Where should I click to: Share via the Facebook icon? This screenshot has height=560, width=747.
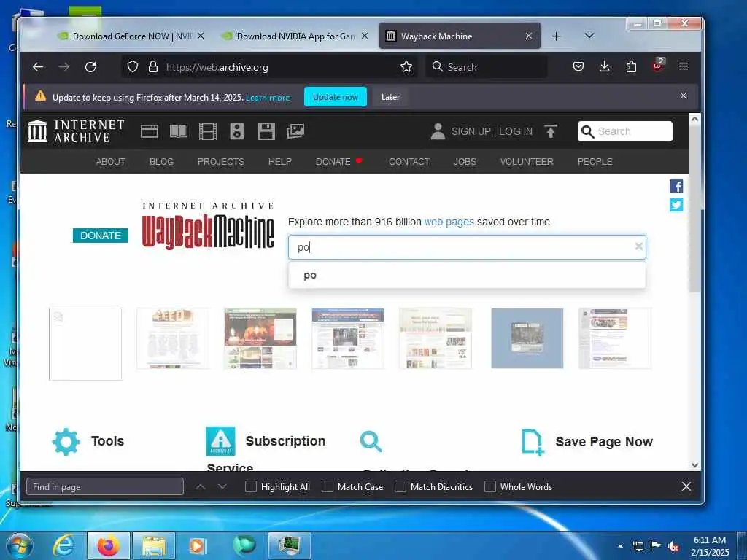pos(676,186)
